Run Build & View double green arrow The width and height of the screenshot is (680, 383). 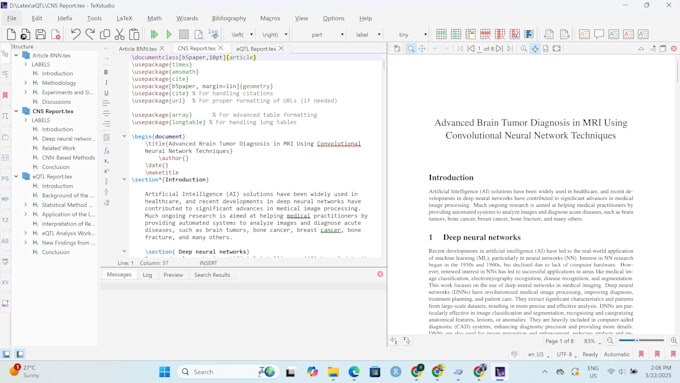click(x=154, y=34)
